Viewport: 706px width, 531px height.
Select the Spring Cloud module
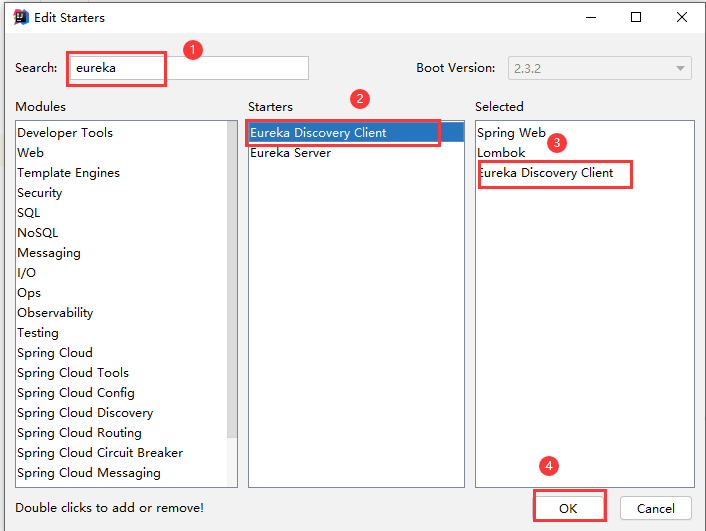[122, 353]
